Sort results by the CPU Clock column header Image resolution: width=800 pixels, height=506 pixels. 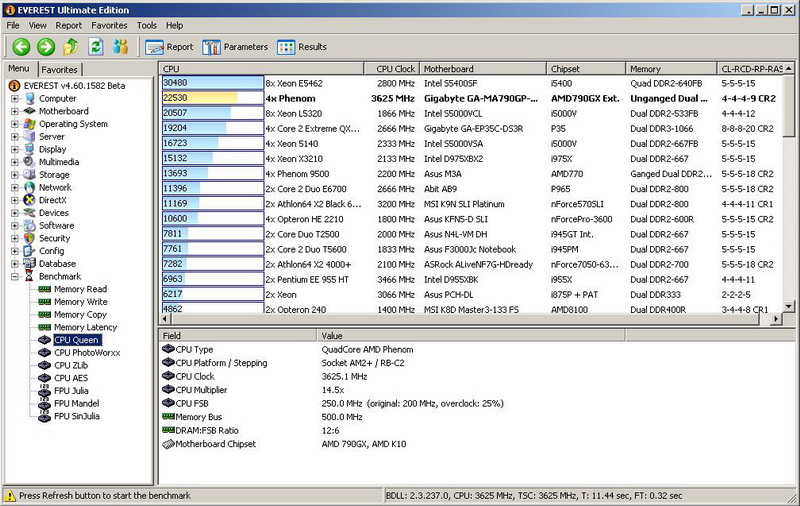391,68
